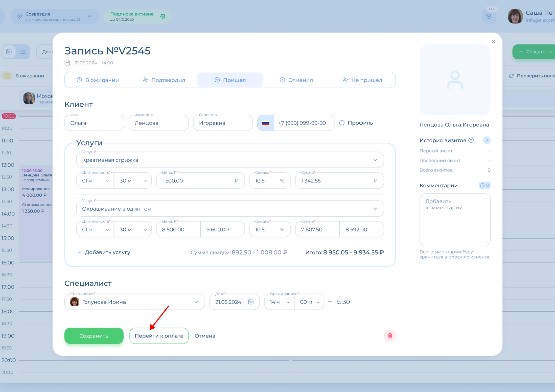
Task: Open the subscription settings gear icon
Action: pyautogui.click(x=163, y=16)
